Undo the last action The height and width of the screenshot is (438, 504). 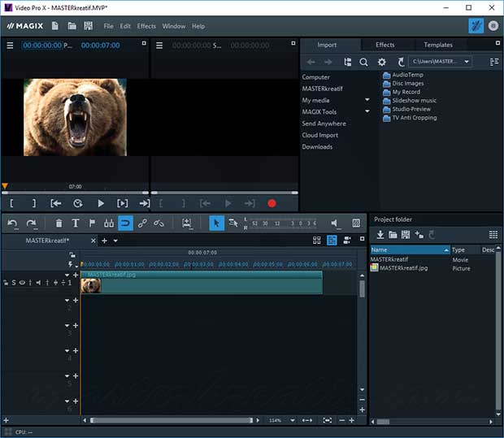click(x=12, y=223)
